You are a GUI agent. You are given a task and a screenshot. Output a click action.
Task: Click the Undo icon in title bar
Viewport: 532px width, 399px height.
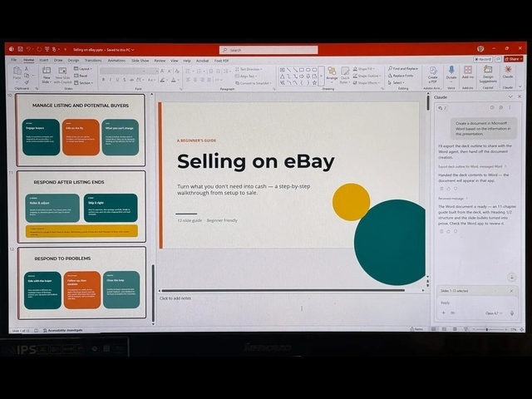[28, 49]
